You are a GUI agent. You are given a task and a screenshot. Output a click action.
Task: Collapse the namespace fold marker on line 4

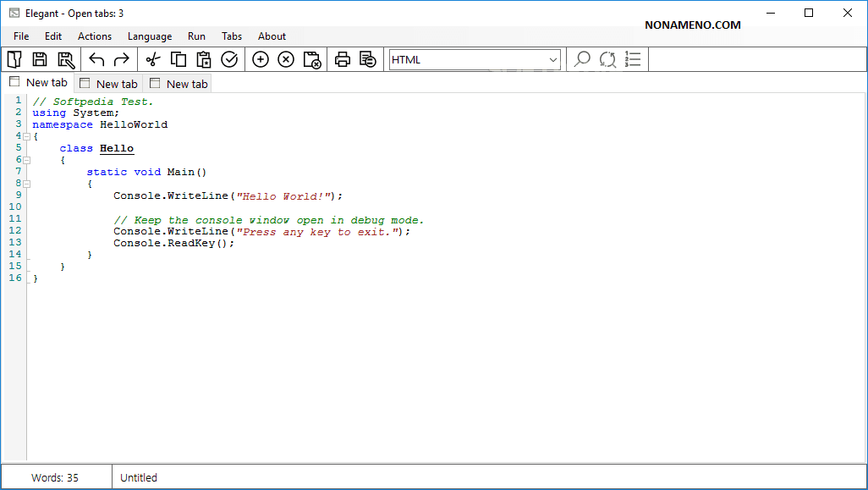(x=26, y=136)
